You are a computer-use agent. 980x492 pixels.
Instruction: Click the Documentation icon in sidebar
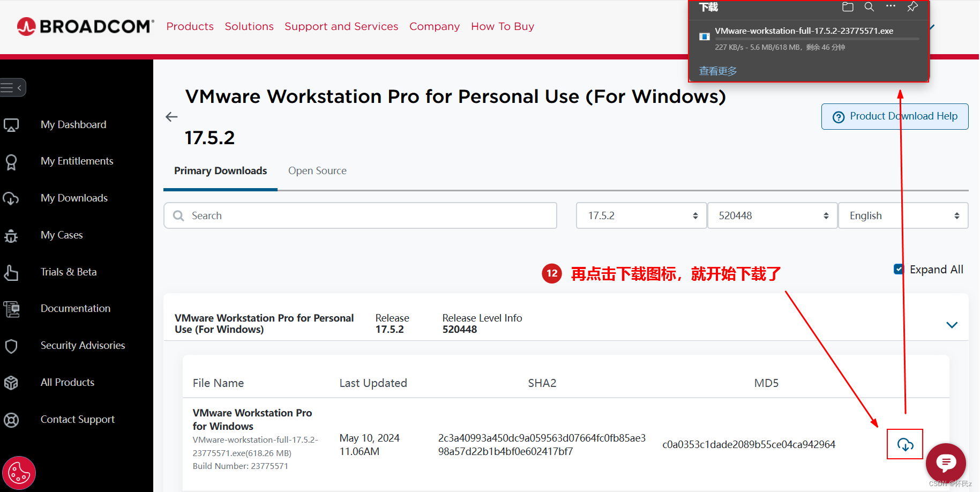tap(11, 309)
